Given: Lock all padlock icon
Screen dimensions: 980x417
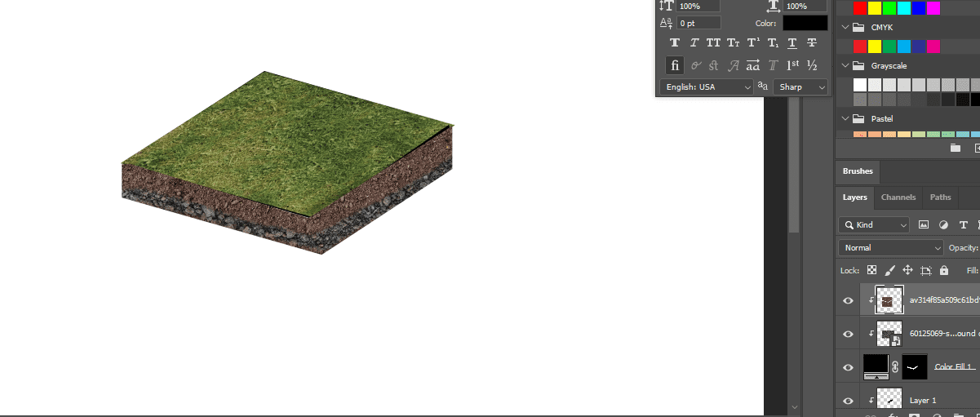Looking at the screenshot, I should click(944, 270).
